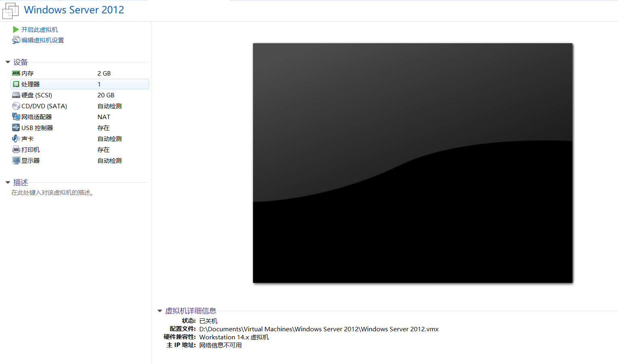Open the CD/DVD (SATA) drive icon
The width and height of the screenshot is (618, 364).
tap(15, 106)
